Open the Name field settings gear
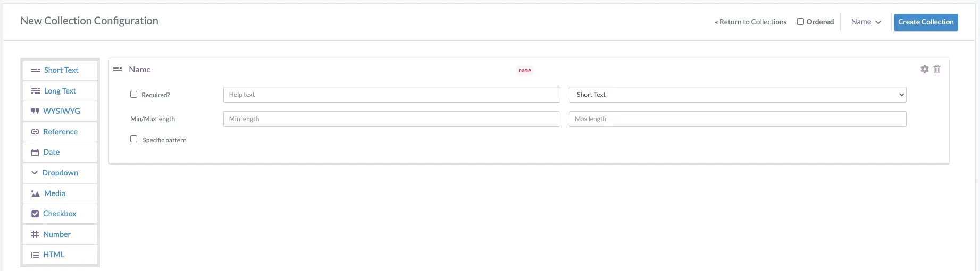The height and width of the screenshot is (271, 980). (924, 69)
